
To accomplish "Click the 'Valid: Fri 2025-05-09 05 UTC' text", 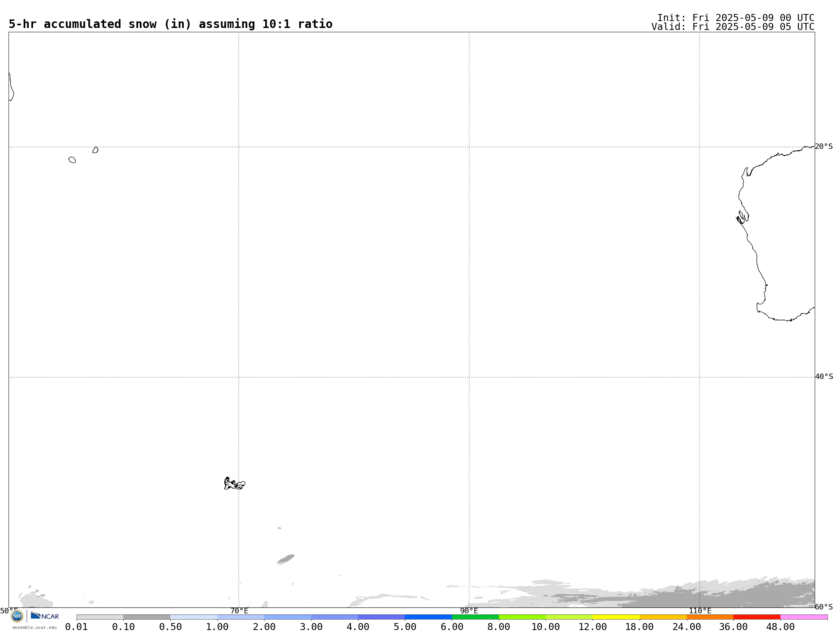I will tap(733, 27).
